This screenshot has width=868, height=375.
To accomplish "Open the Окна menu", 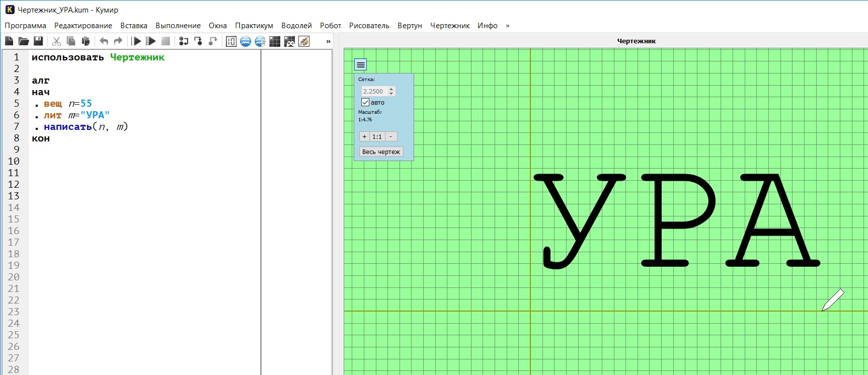I will pyautogui.click(x=218, y=26).
